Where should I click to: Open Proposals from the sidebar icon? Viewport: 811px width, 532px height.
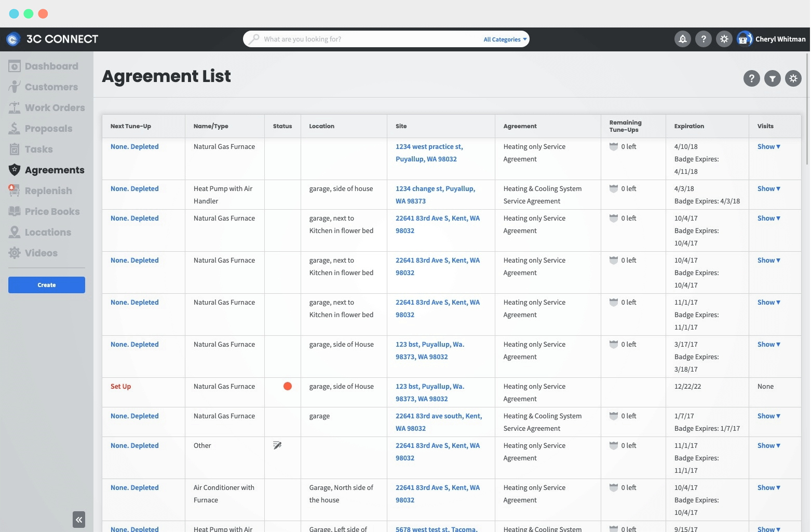[x=14, y=128]
